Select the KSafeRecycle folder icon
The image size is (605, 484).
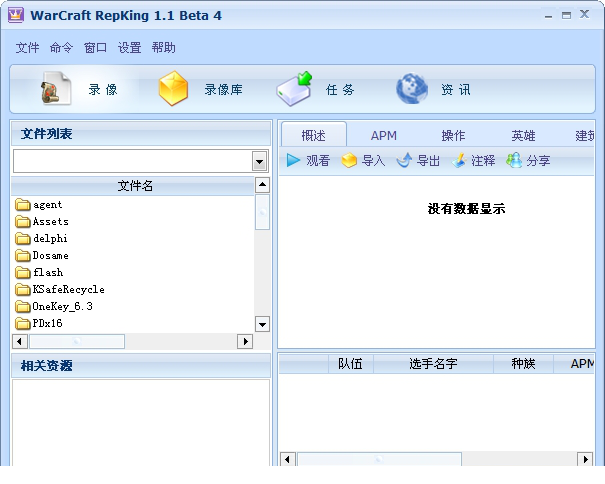click(23, 289)
